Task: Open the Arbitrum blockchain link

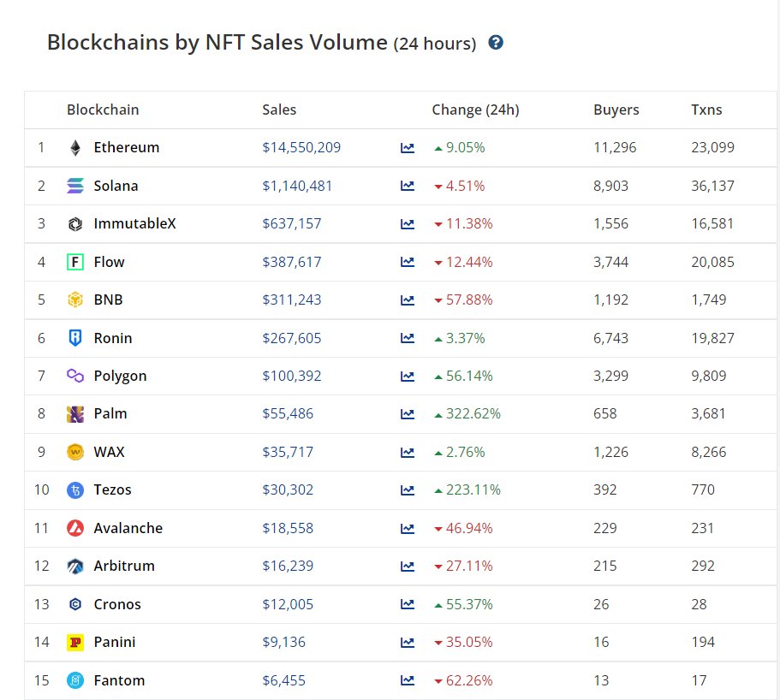Action: [124, 566]
